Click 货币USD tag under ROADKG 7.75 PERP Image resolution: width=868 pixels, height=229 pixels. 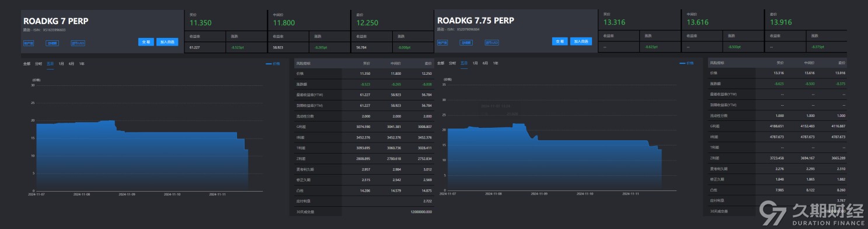(x=492, y=43)
